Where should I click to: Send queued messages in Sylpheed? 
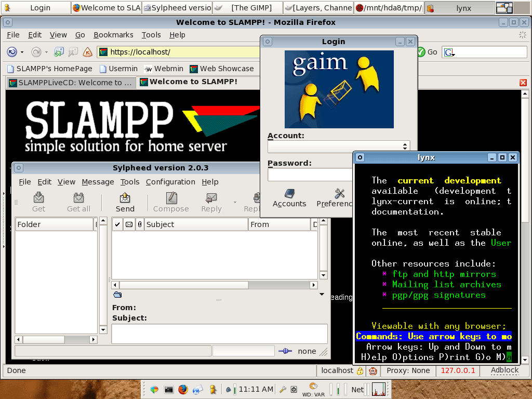pyautogui.click(x=125, y=202)
